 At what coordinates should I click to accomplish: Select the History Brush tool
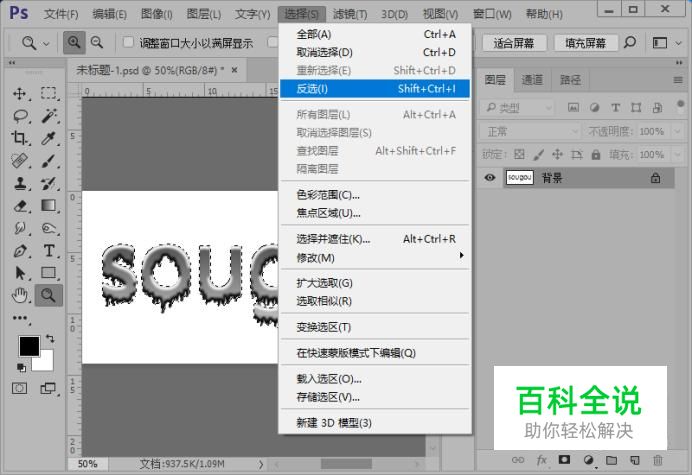click(48, 183)
